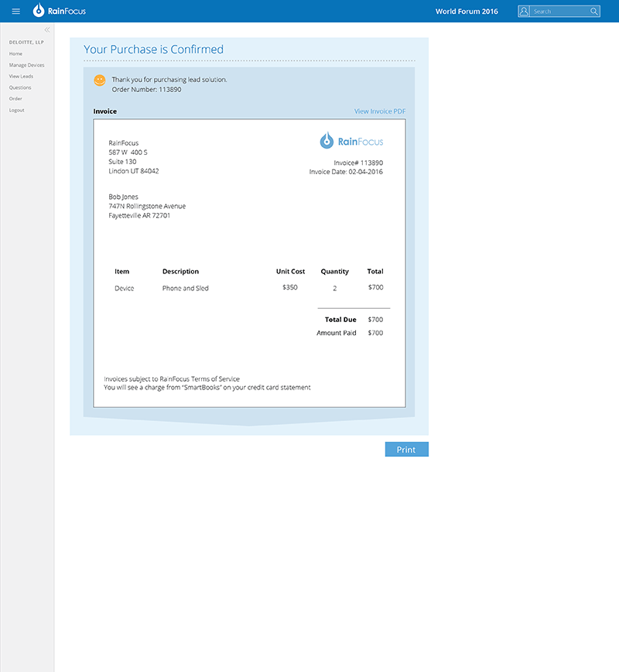The image size is (619, 672).
Task: Click the orange smiley face icon
Action: coord(99,81)
